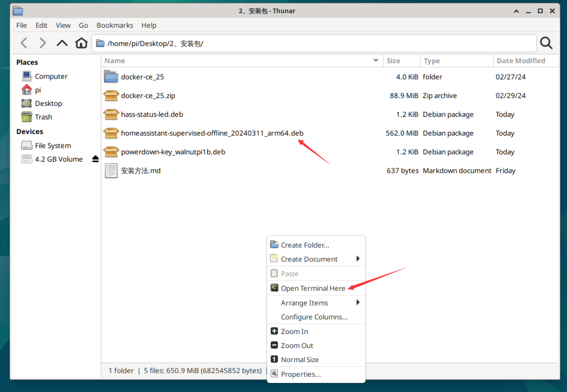Click the Zoom In plus icon

point(274,331)
